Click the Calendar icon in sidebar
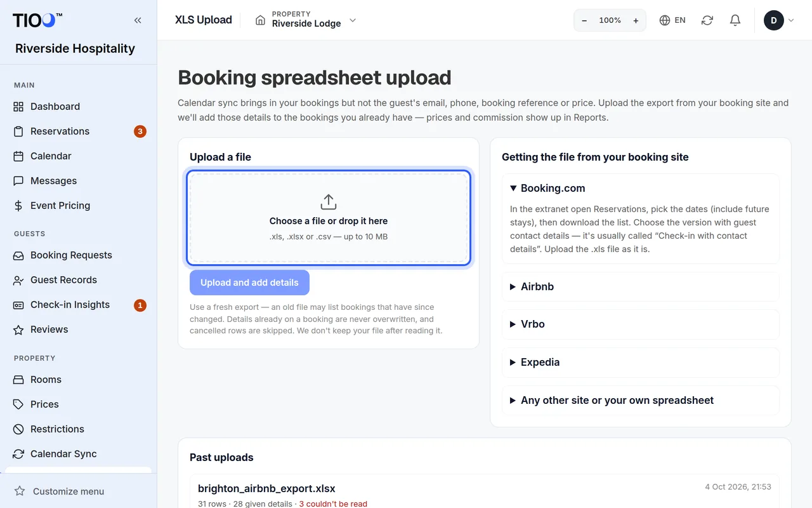 coord(18,156)
